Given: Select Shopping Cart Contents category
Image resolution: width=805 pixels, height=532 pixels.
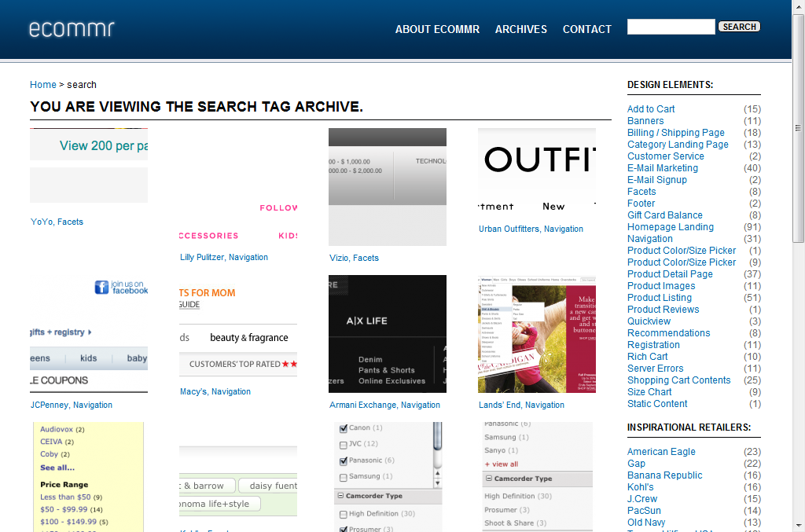Looking at the screenshot, I should (x=678, y=380).
